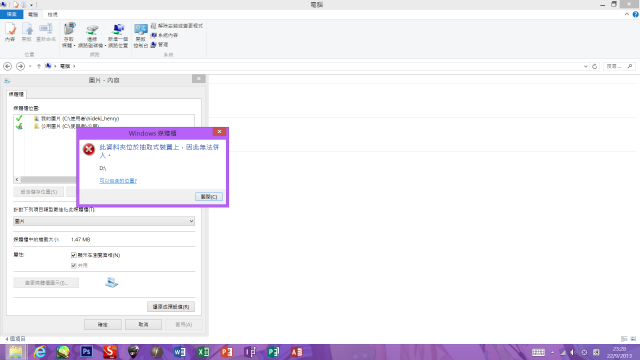Open InfoPath from the taskbar
640x360 pixels.
point(250,352)
